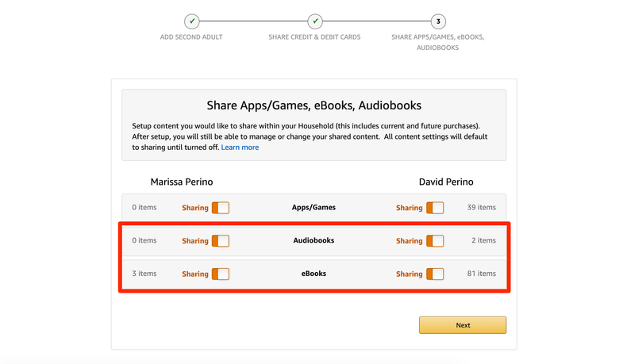
Task: Toggle Marissa's Apps/Games sharing switch
Action: (221, 208)
